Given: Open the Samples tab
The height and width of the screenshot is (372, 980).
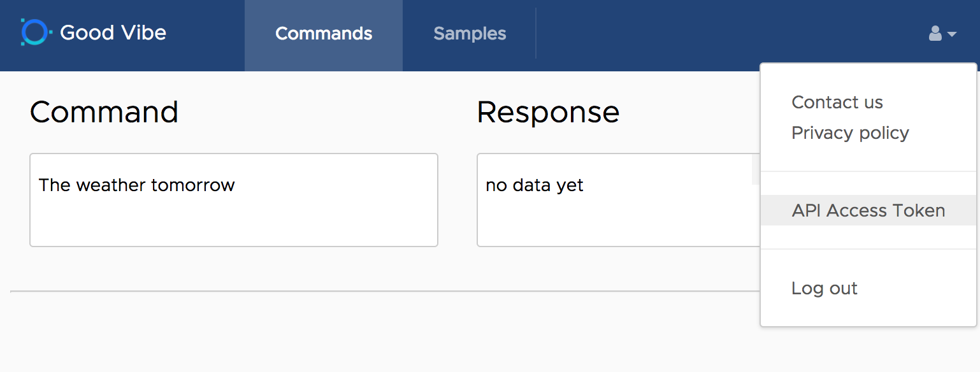Looking at the screenshot, I should (470, 34).
